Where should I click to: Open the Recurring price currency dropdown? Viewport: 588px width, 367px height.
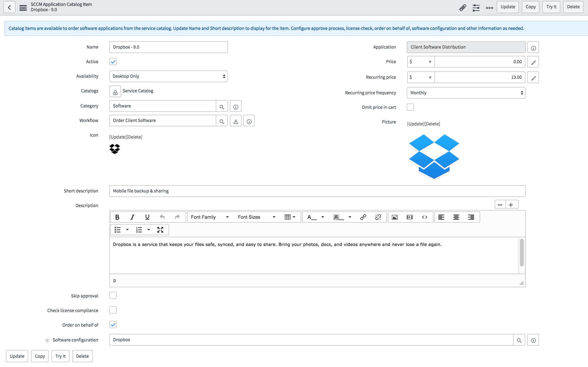[421, 77]
